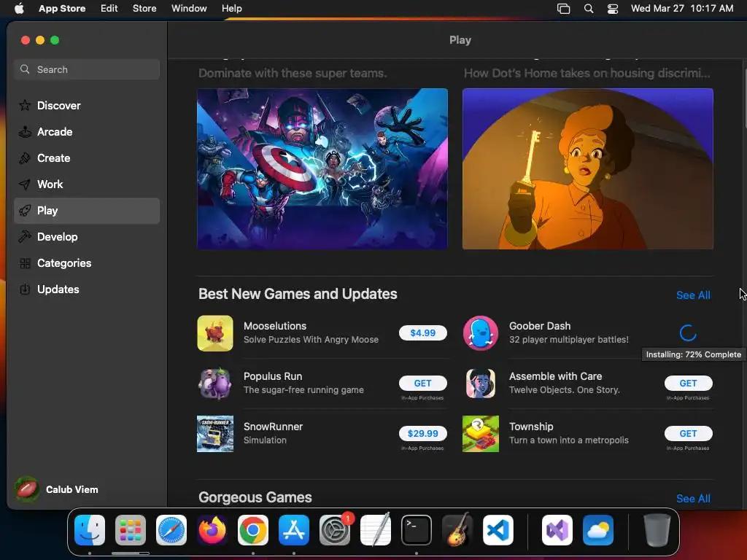Image resolution: width=747 pixels, height=560 pixels.
Task: Open Launchpad from the Dock
Action: (x=131, y=530)
